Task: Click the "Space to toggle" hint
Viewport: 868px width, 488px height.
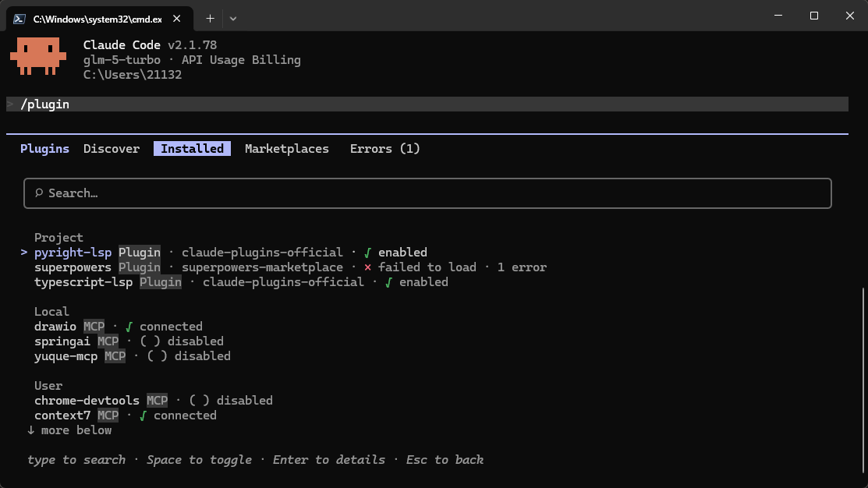Action: pyautogui.click(x=200, y=460)
